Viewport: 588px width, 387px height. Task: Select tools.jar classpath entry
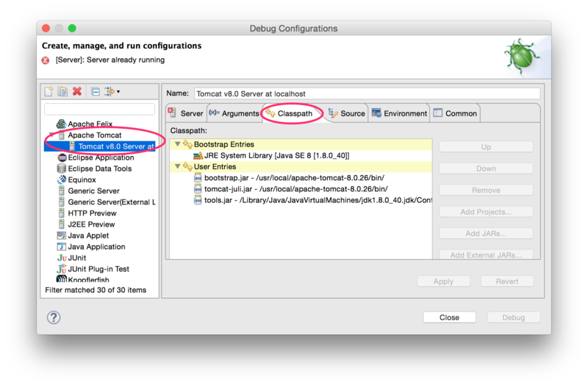point(318,200)
